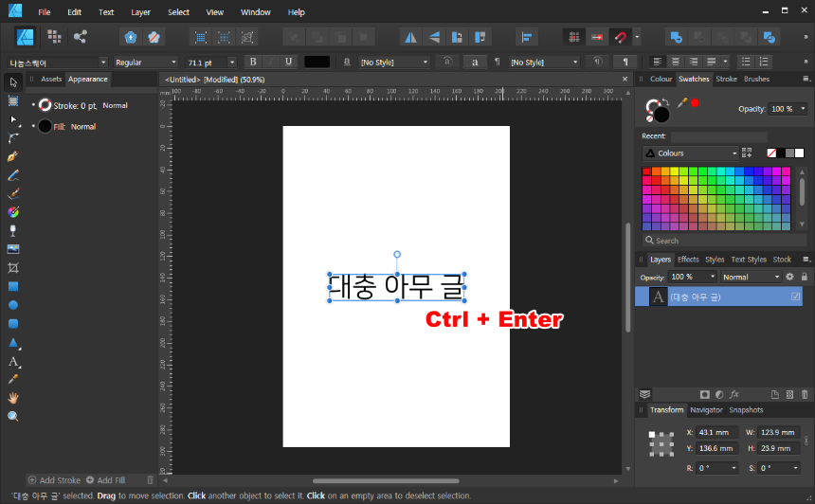The width and height of the screenshot is (815, 504).
Task: Open paragraph No Style dropdown
Action: click(x=544, y=63)
